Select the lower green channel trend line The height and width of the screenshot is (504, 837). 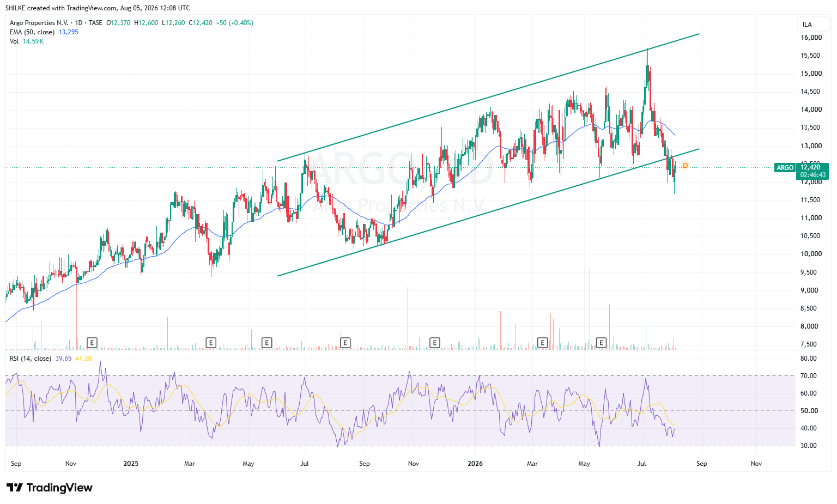pos(488,212)
